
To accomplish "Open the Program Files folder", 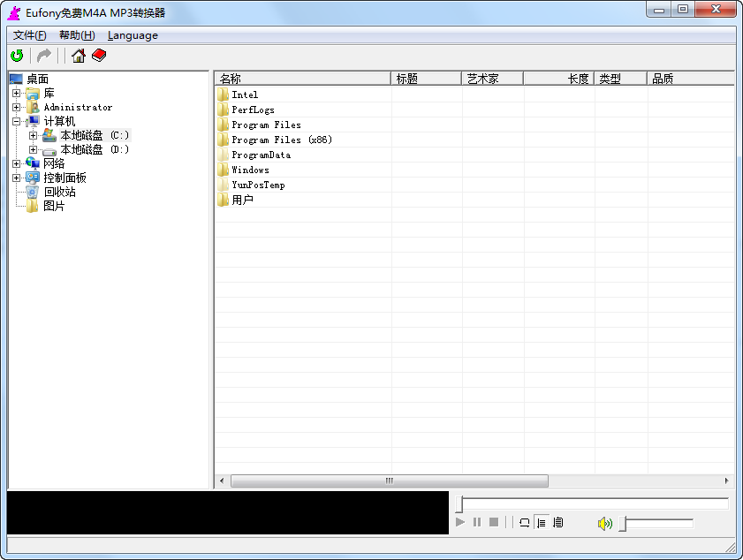I will 265,125.
